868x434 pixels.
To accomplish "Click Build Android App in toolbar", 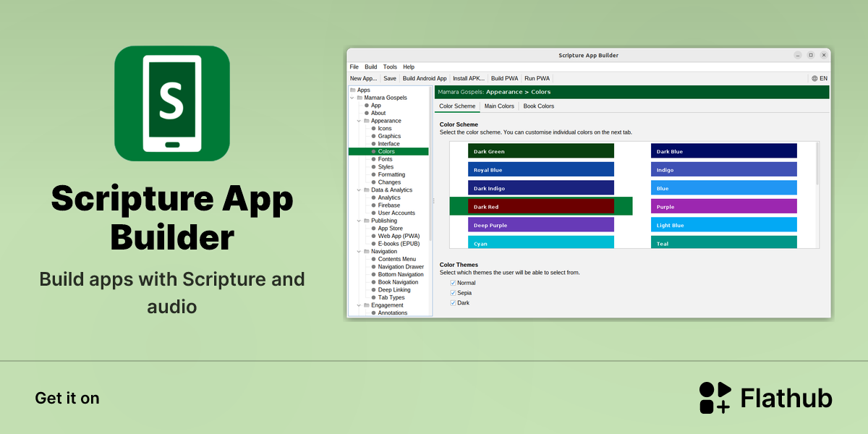I will (x=425, y=78).
